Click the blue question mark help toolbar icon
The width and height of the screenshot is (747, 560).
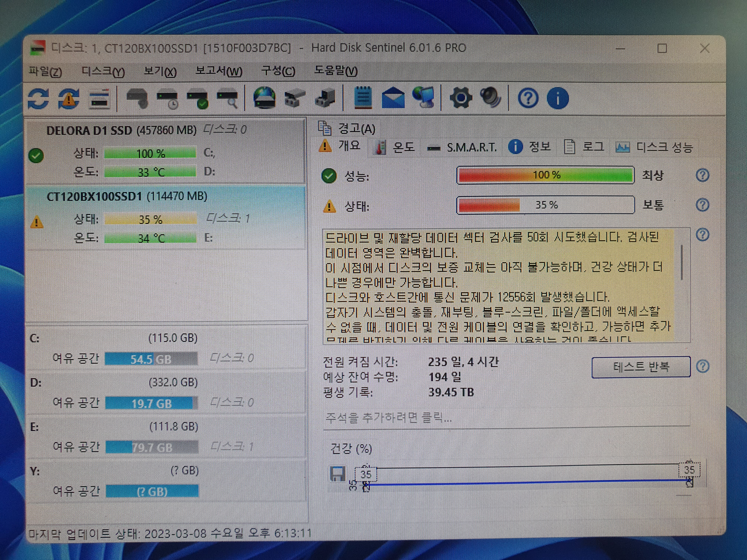[x=528, y=99]
